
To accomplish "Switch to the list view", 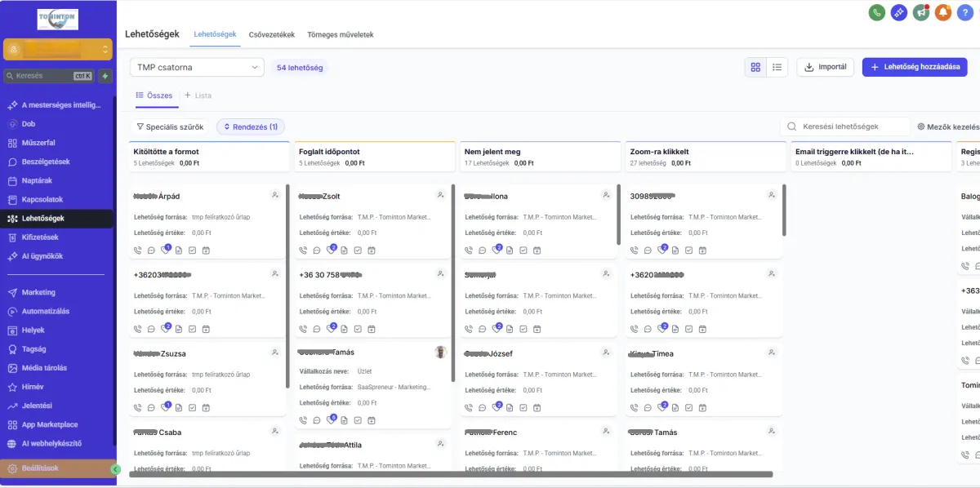I will (777, 67).
